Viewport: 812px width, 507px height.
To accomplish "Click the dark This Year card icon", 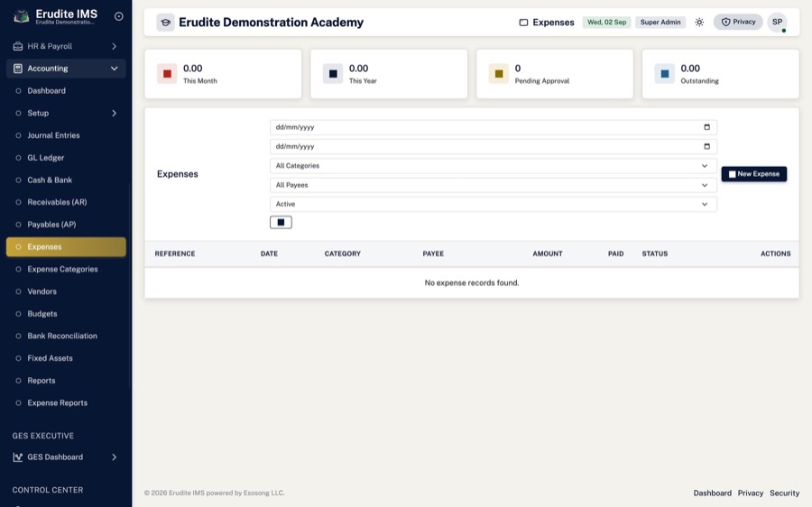I will (x=333, y=74).
